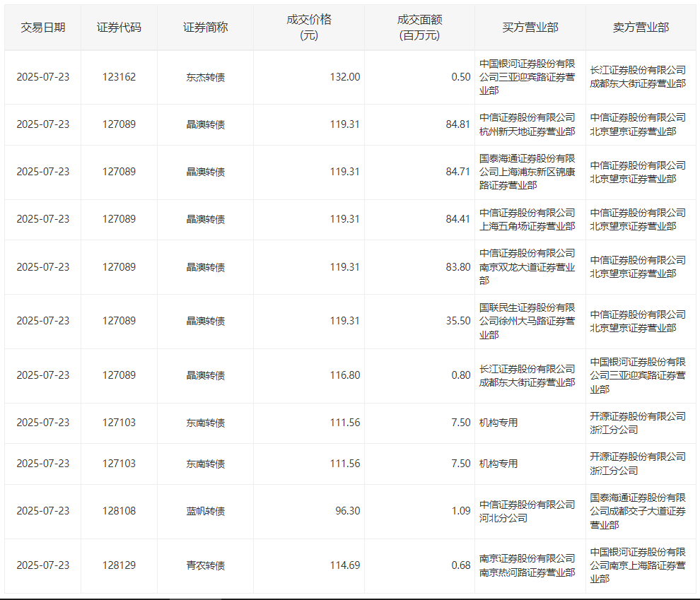This screenshot has height=600, width=700.
Task: Select the 蓝帆转债 name cell
Action: [205, 511]
